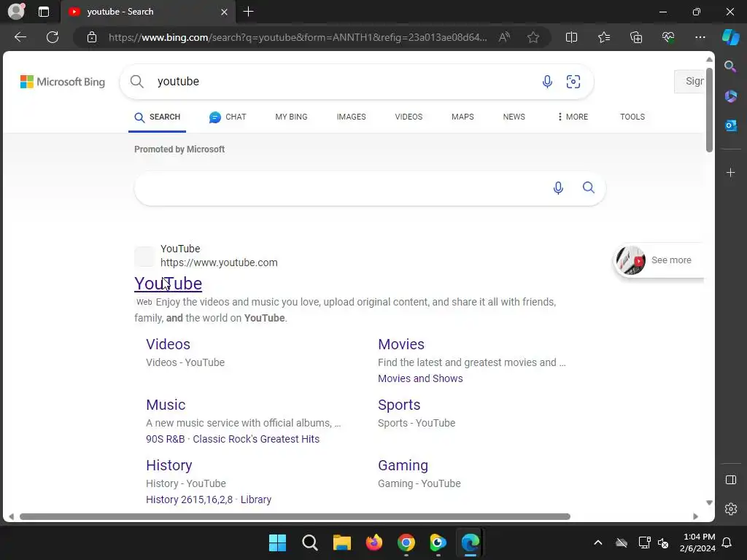Click See more side panel
The height and width of the screenshot is (560, 747).
[x=659, y=260]
